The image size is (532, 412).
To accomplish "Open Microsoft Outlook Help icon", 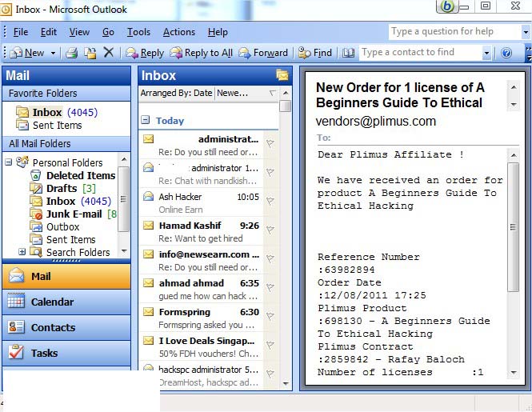I will point(506,53).
